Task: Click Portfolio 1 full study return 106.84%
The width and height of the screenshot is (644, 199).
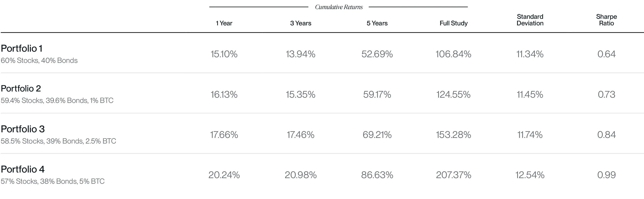Action: click(x=453, y=54)
